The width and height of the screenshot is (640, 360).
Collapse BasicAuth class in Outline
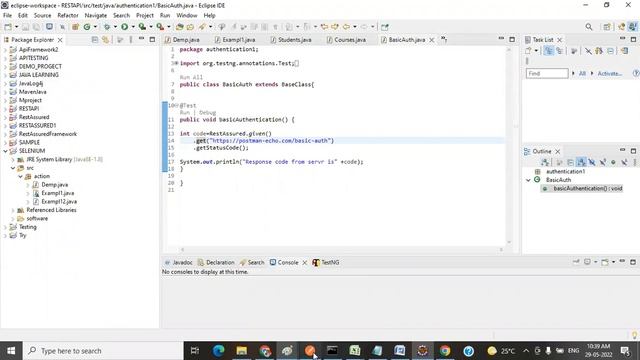click(x=528, y=180)
